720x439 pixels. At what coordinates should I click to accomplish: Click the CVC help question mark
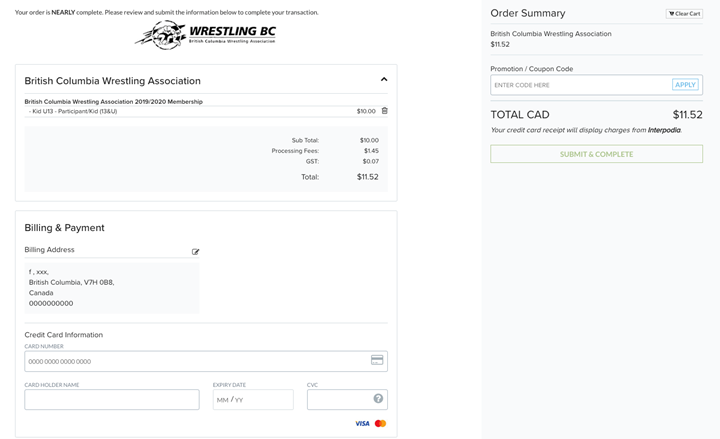click(x=378, y=399)
